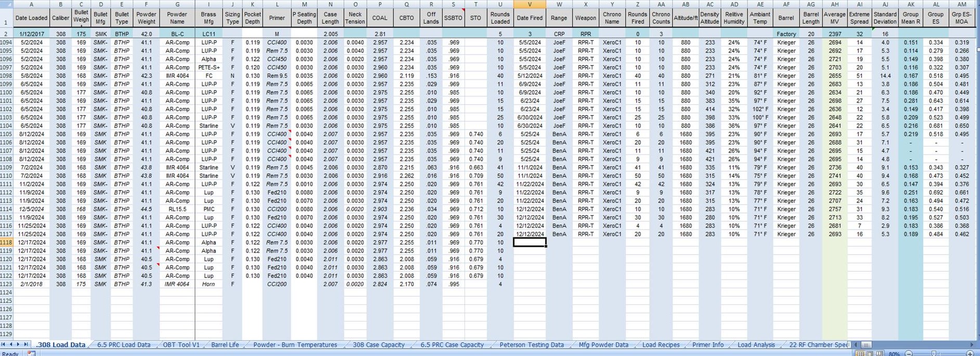Image resolution: width=980 pixels, height=356 pixels.
Task: Open the Mfg Powder Data sheet
Action: click(603, 345)
